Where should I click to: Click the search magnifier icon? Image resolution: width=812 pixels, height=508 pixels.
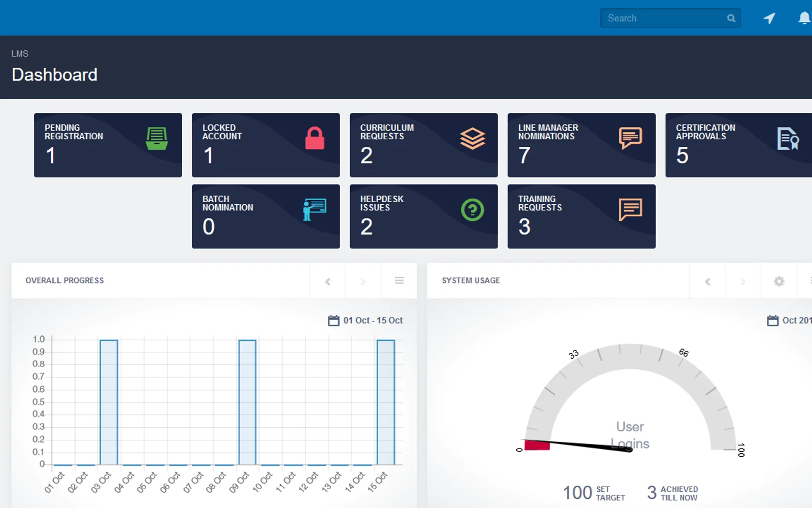731,18
